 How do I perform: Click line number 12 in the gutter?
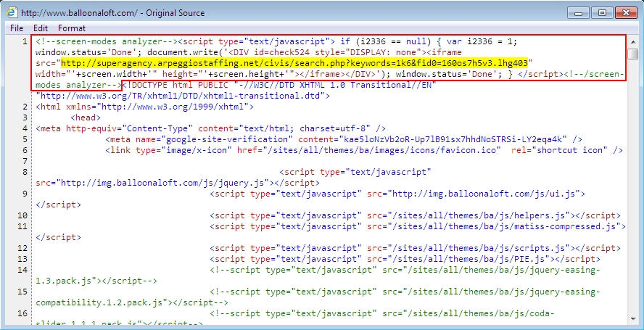[x=22, y=248]
